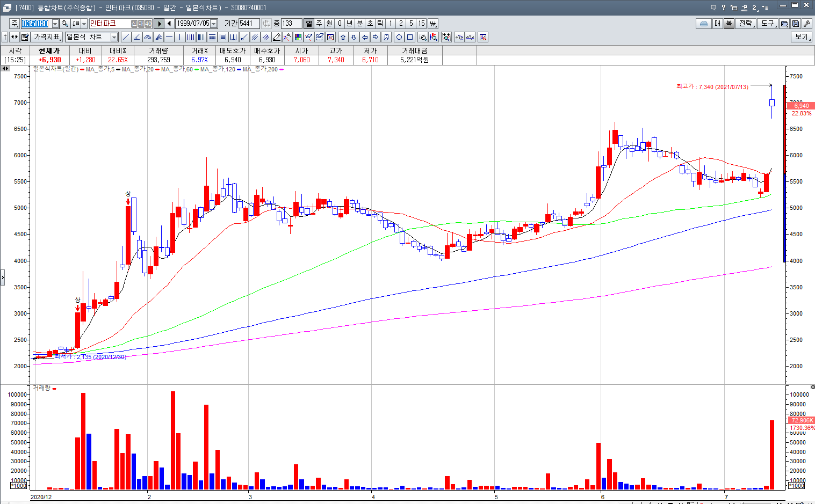
Task: Select the Fibonacci arc drawing tool
Action: (148, 37)
